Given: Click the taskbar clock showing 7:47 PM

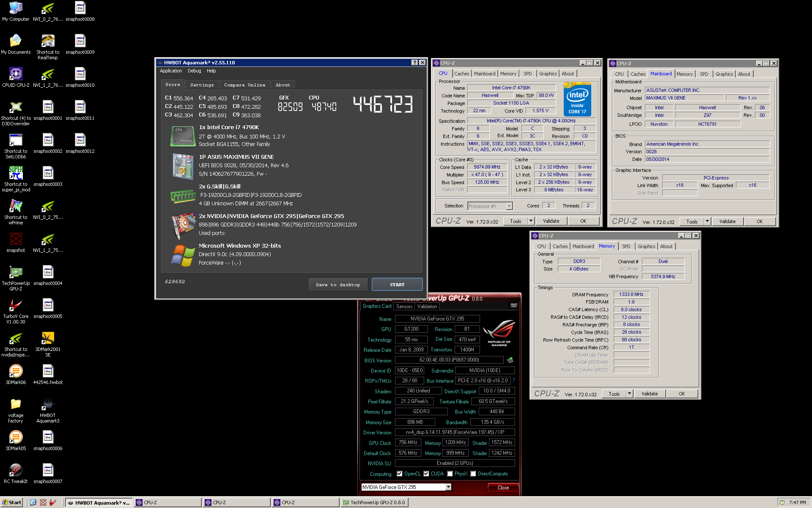Looking at the screenshot, I should tap(797, 502).
